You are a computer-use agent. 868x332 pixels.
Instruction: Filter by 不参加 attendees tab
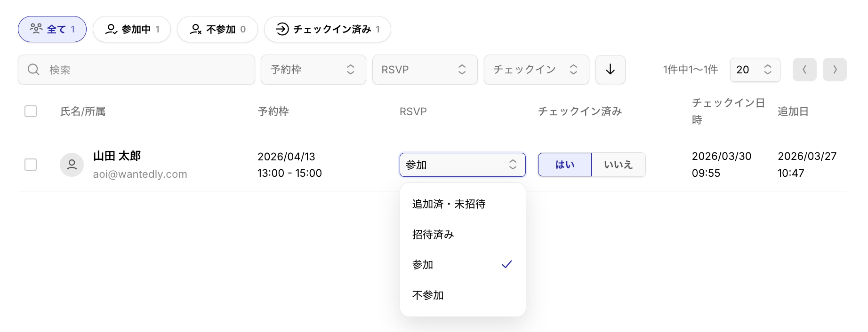tap(217, 29)
